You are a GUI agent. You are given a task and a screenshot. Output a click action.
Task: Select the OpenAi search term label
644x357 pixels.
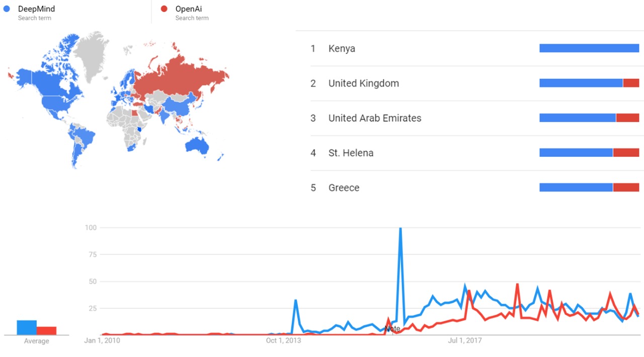pyautogui.click(x=189, y=9)
